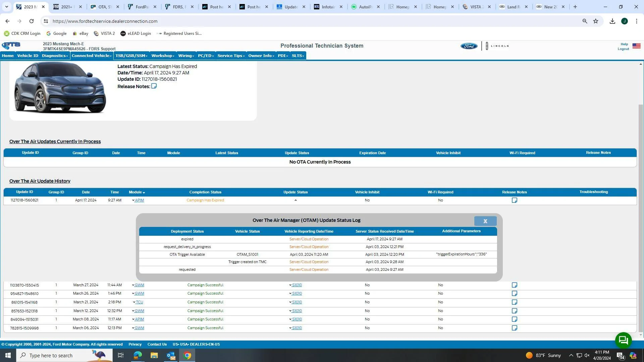Screen dimensions: 644x362
Task: Open release notes for update 861015-1541168
Action: (514, 302)
